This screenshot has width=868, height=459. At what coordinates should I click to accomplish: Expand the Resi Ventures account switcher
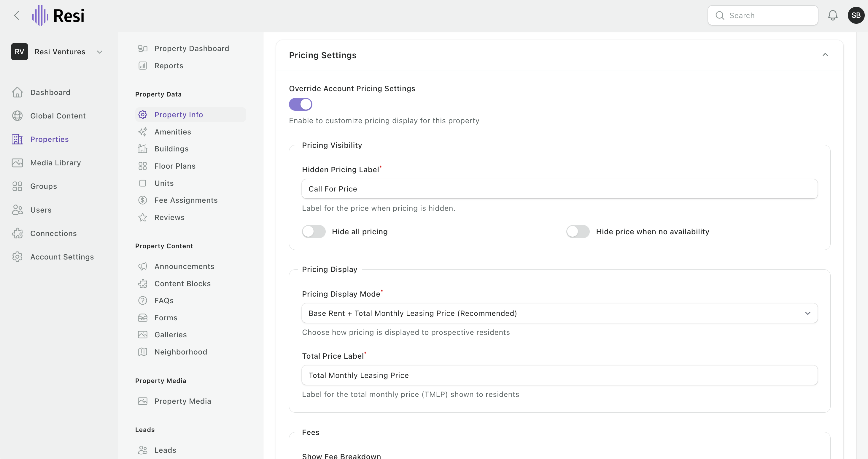click(x=99, y=52)
